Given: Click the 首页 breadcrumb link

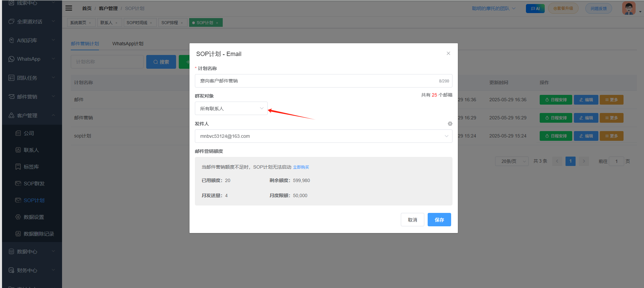Looking at the screenshot, I should click(x=87, y=8).
